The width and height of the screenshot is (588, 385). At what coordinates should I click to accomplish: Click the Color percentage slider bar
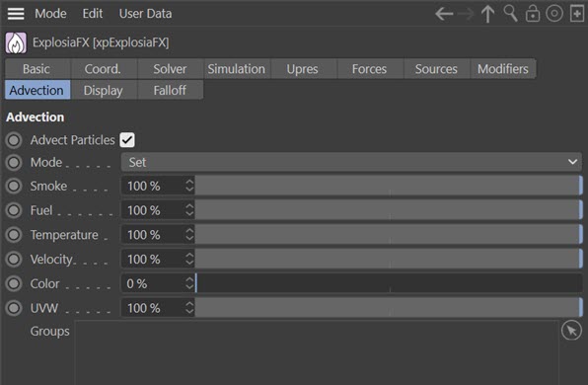coord(389,283)
